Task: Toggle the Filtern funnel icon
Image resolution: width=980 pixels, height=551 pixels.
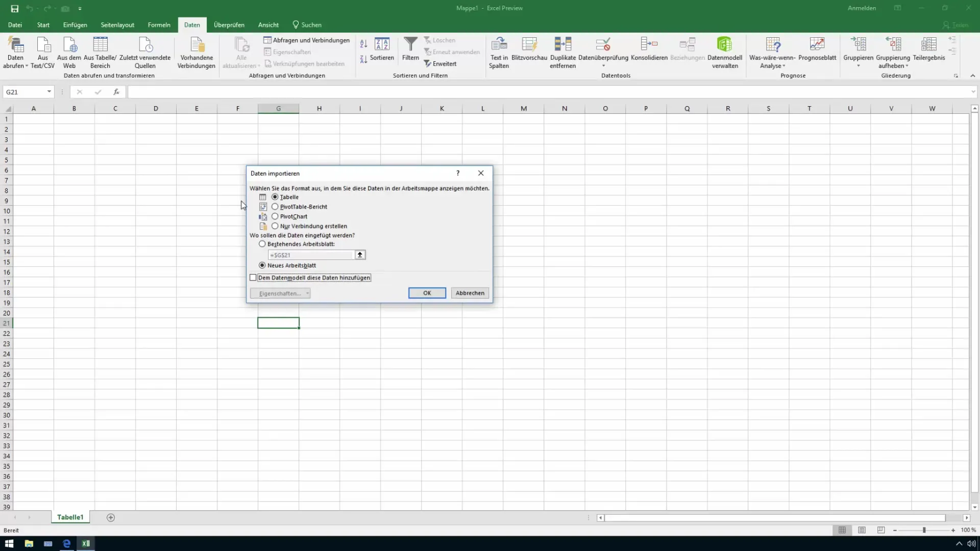Action: pos(410,49)
